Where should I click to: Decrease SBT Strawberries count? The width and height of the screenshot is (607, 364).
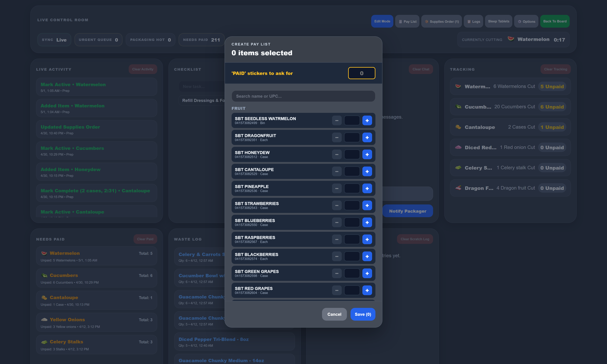click(337, 205)
